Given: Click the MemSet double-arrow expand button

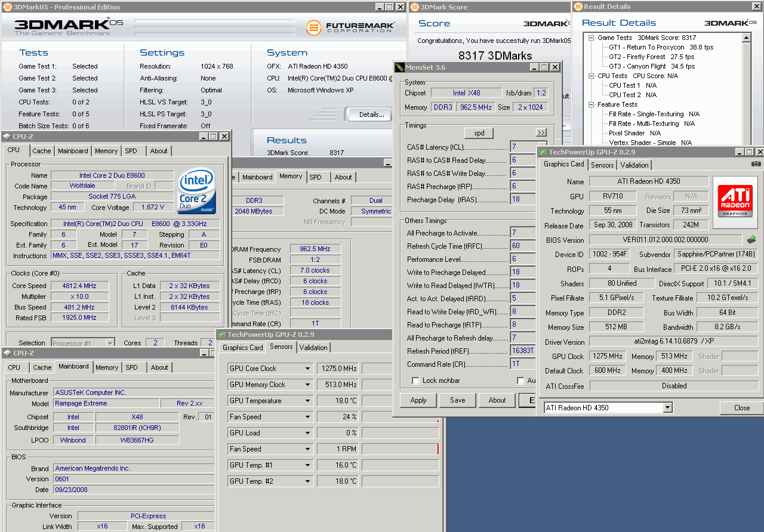Looking at the screenshot, I should 541,132.
